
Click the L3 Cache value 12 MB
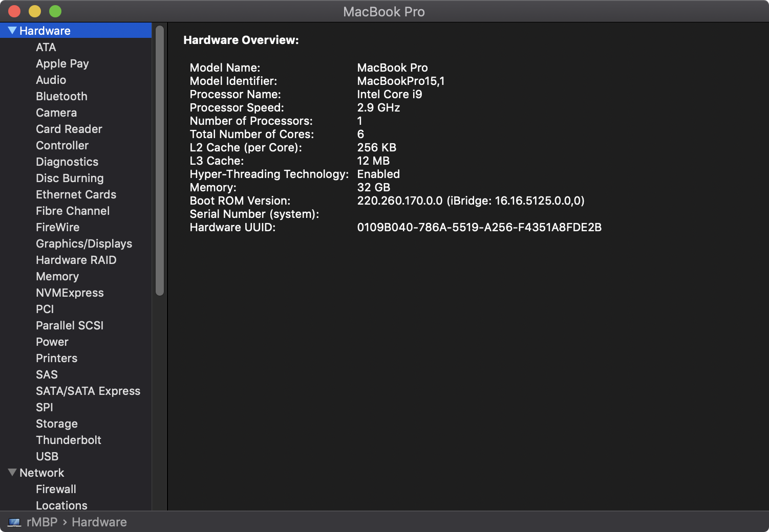click(373, 161)
